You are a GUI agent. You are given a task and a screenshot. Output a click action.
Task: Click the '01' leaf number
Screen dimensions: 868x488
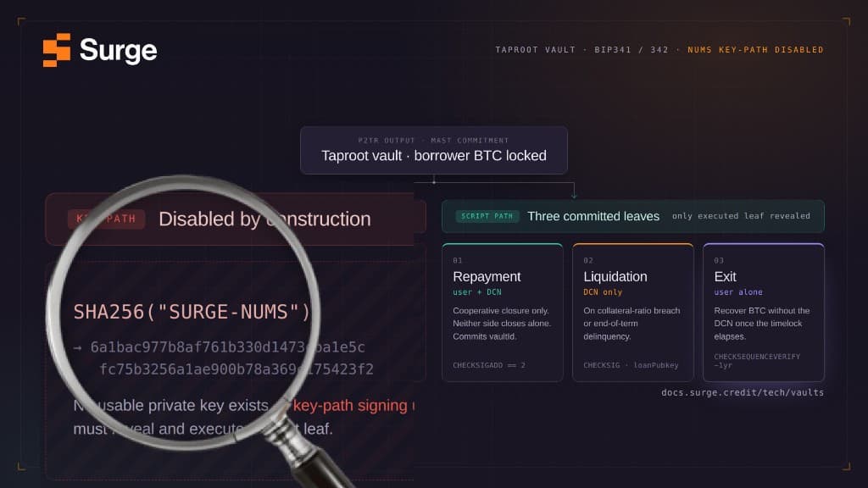tap(457, 261)
